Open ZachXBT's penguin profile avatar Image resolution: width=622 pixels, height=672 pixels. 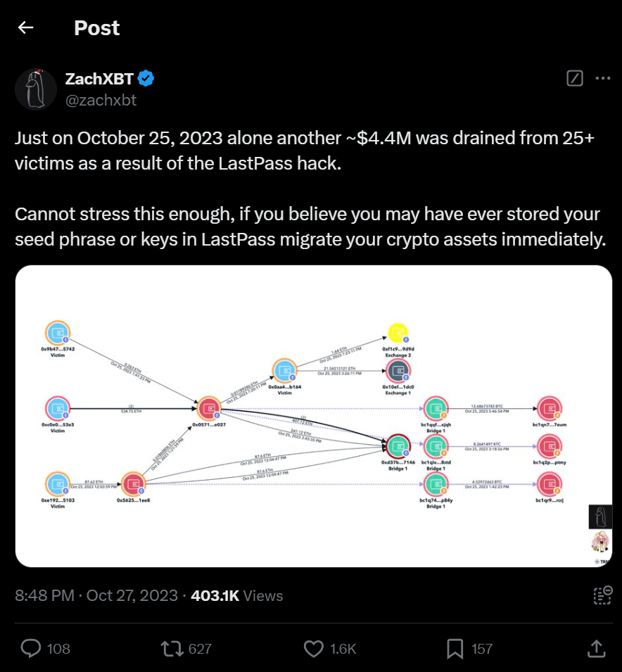(x=36, y=89)
